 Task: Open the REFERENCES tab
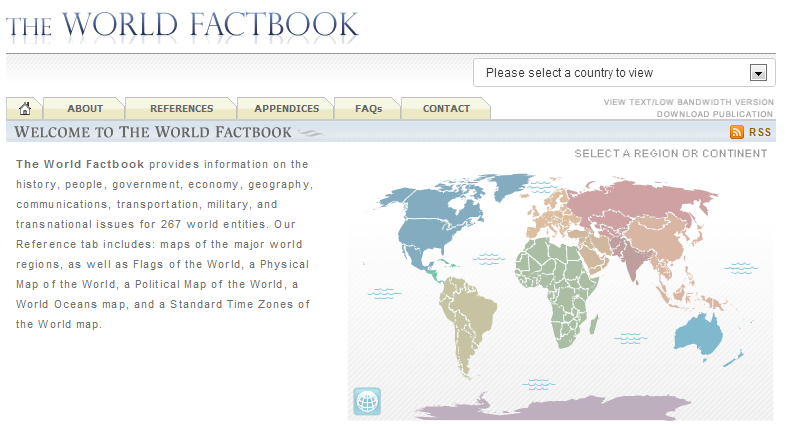click(x=181, y=109)
